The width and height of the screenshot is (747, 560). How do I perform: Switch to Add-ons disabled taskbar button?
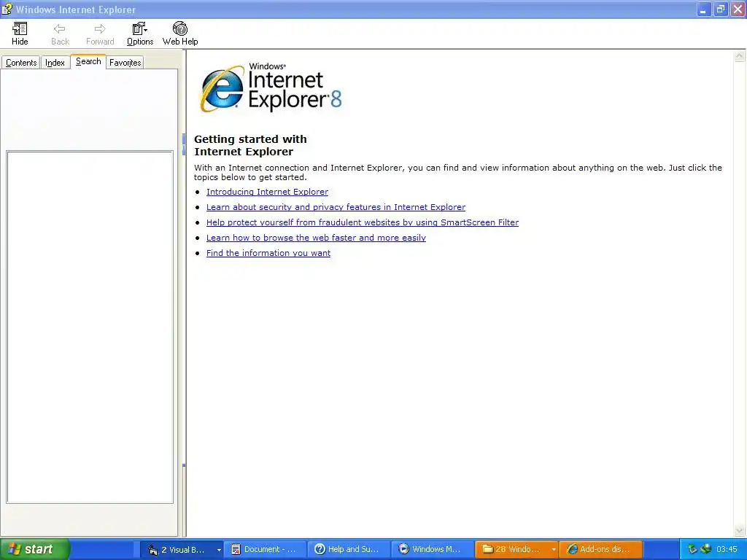601,549
